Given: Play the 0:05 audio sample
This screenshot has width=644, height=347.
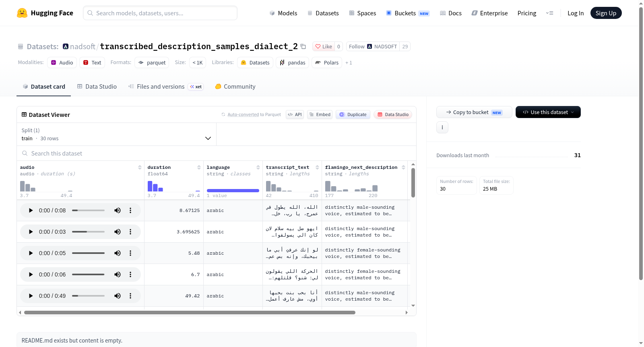Looking at the screenshot, I should point(31,253).
